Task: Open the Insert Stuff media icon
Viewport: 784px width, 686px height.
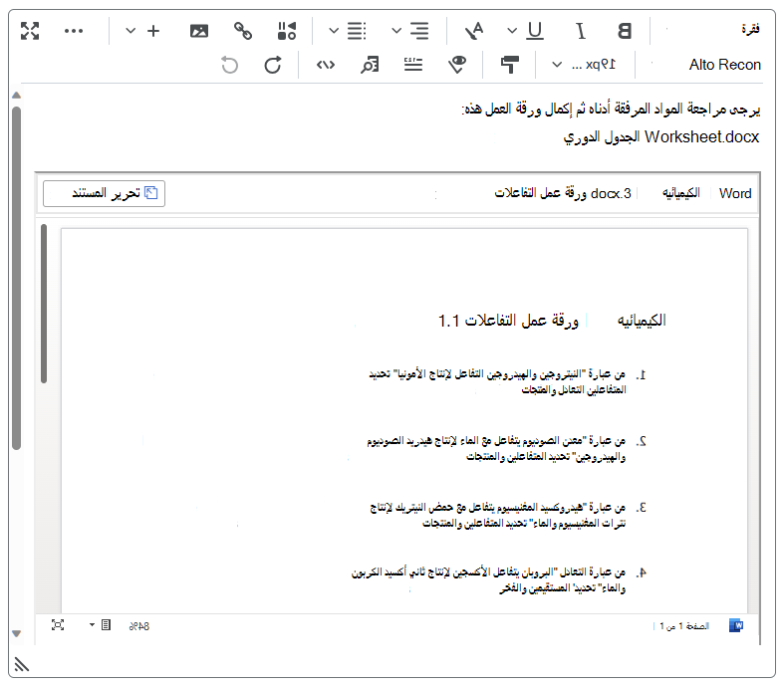Action: [x=287, y=31]
